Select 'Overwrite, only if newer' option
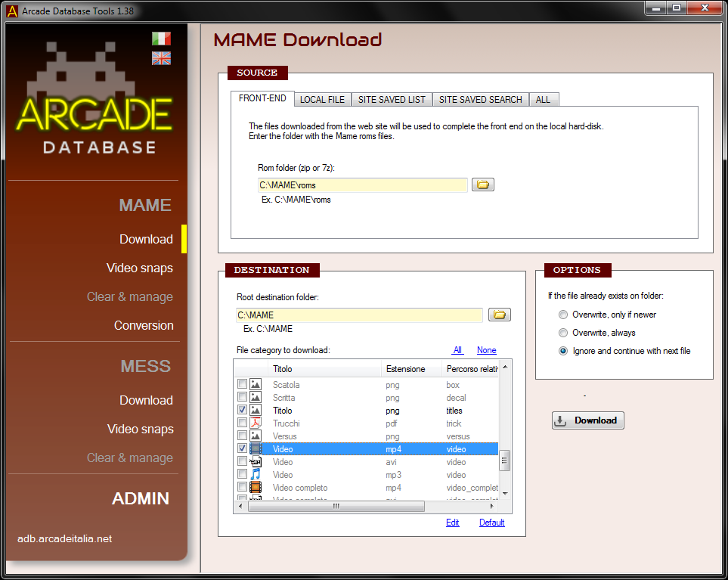 pos(562,315)
